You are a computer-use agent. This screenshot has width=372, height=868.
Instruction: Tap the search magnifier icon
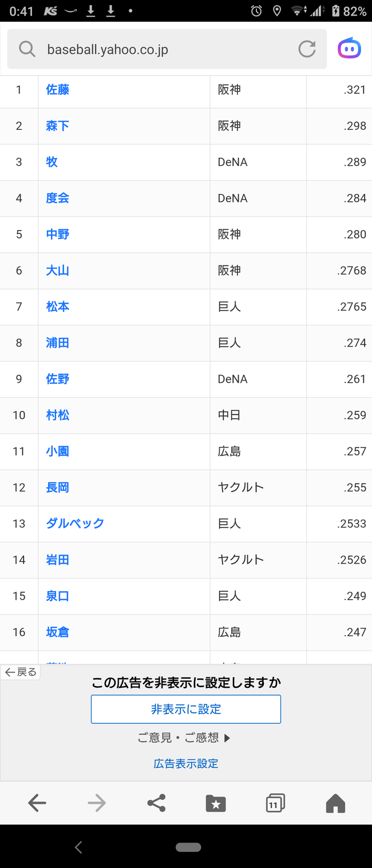[x=27, y=49]
